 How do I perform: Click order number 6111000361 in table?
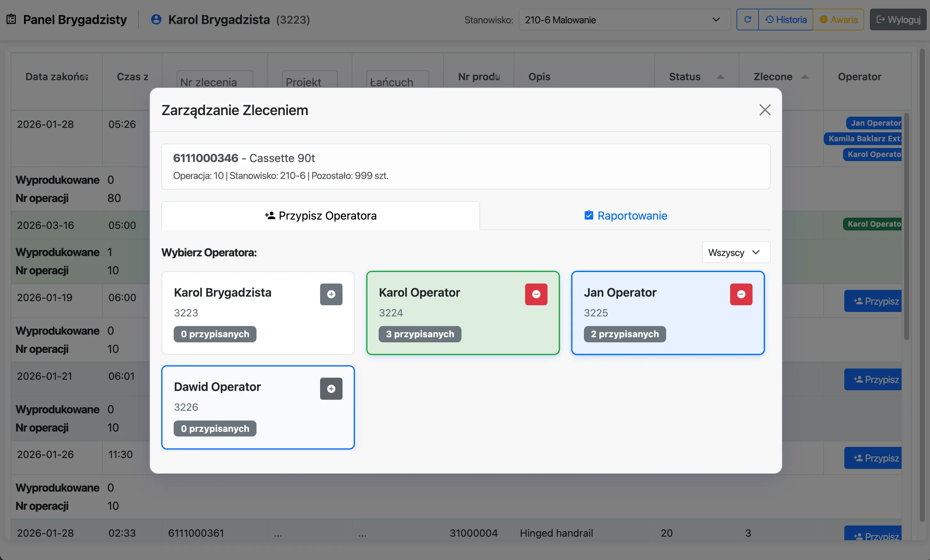click(x=196, y=533)
